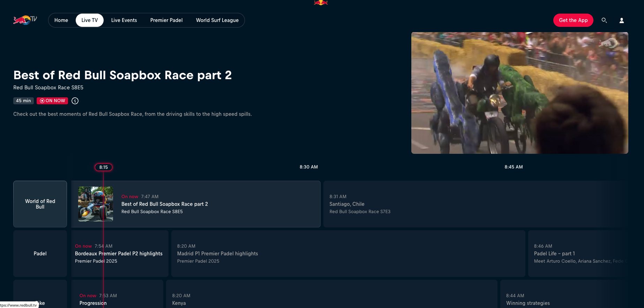Click the Get the App button
The height and width of the screenshot is (308, 644).
573,20
